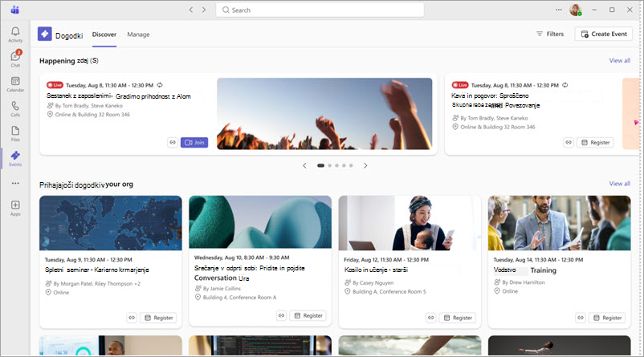Copy link for Kava in pogovor event
The width and height of the screenshot is (644, 357).
click(569, 142)
